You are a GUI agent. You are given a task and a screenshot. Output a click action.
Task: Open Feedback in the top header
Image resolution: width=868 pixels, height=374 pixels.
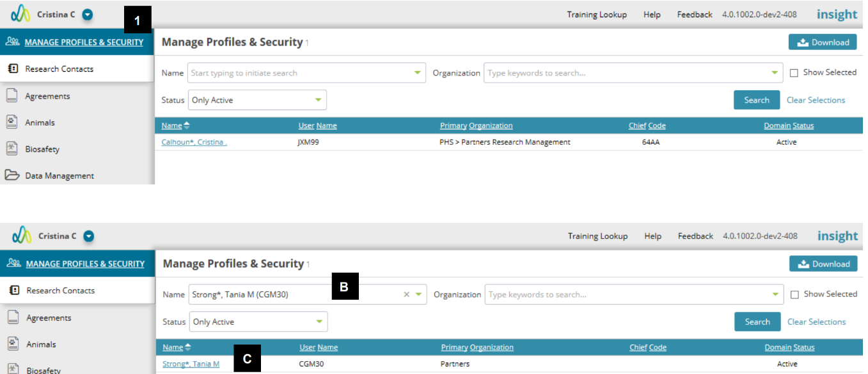[695, 15]
